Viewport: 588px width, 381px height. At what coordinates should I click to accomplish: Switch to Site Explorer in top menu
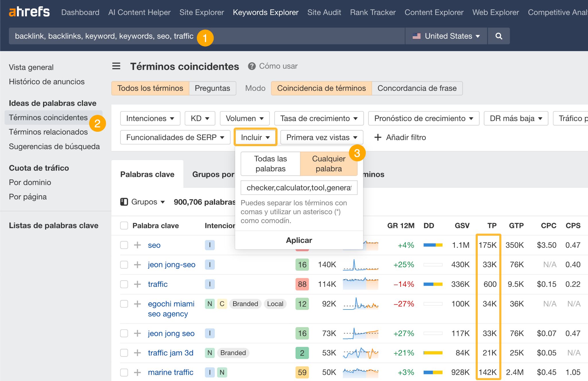tap(202, 12)
